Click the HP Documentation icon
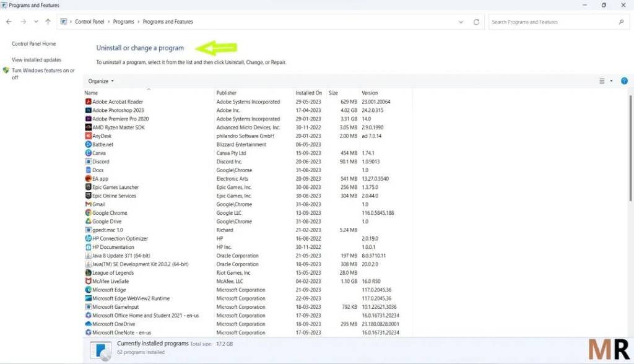 click(x=88, y=247)
